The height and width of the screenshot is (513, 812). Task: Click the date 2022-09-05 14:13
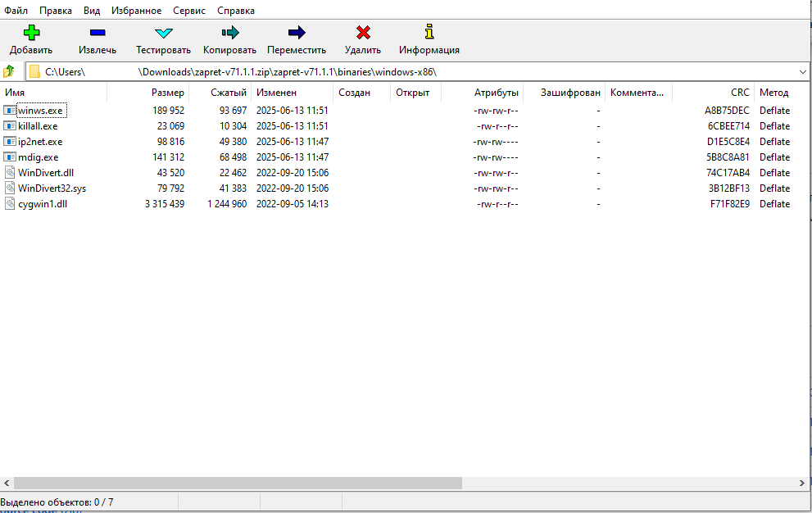pyautogui.click(x=293, y=204)
